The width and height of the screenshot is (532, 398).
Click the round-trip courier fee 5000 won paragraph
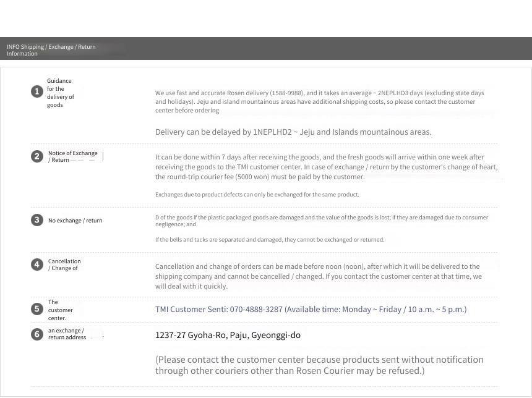(x=327, y=167)
